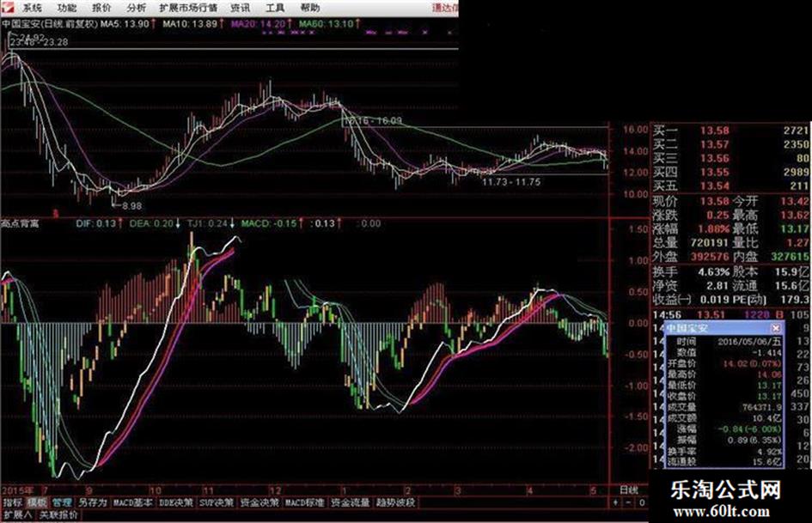The image size is (812, 523).
Task: Click the 另存为 button
Action: pyautogui.click(x=93, y=502)
